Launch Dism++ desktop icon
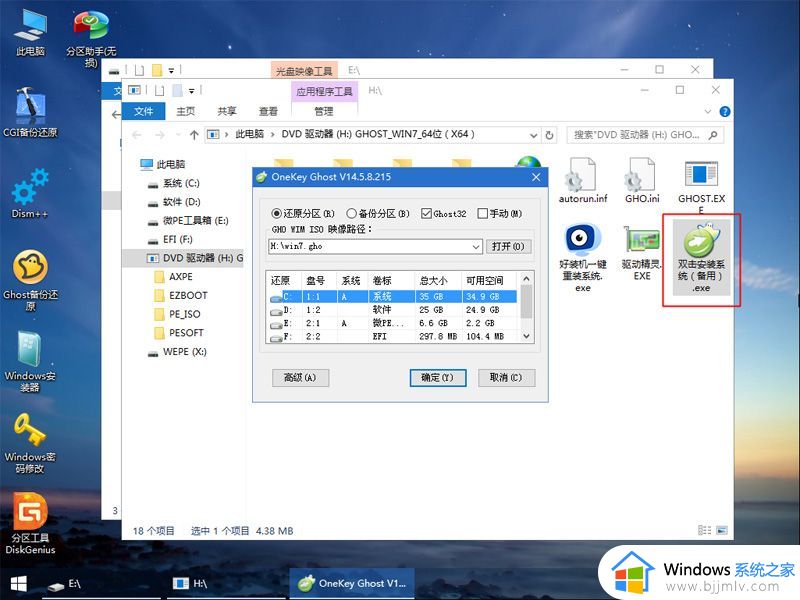Screen dimensions: 800x600 coord(30,194)
